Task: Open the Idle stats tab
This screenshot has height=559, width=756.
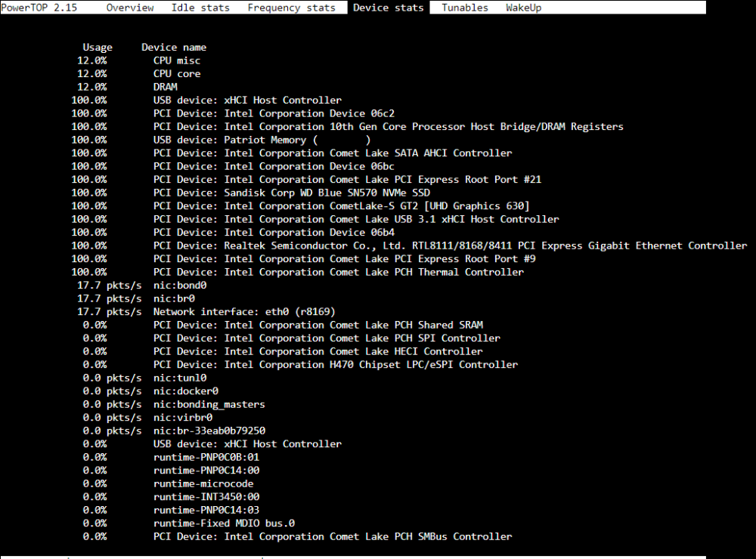Action: 200,8
